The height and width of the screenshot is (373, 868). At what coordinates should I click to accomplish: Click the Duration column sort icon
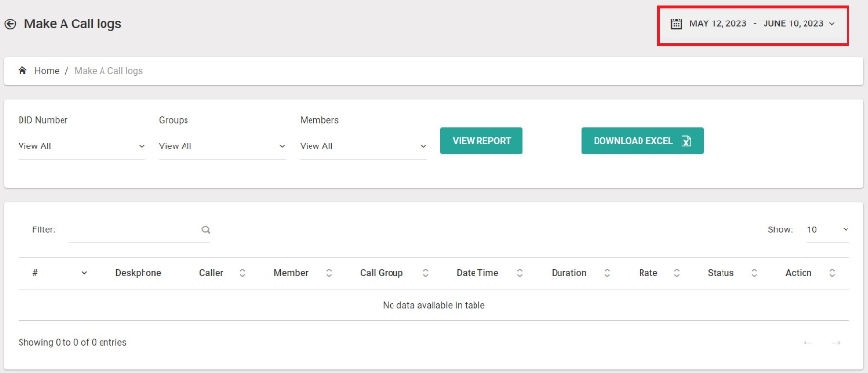click(607, 273)
